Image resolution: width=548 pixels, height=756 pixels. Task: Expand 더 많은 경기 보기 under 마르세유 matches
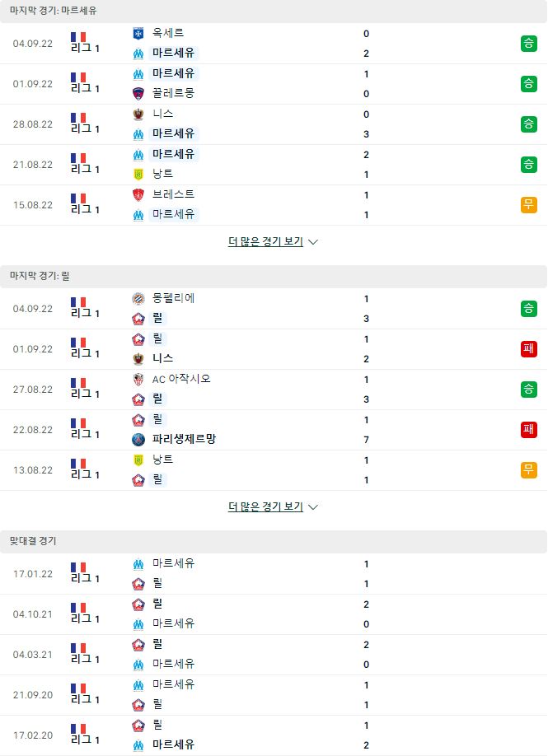pos(266,241)
